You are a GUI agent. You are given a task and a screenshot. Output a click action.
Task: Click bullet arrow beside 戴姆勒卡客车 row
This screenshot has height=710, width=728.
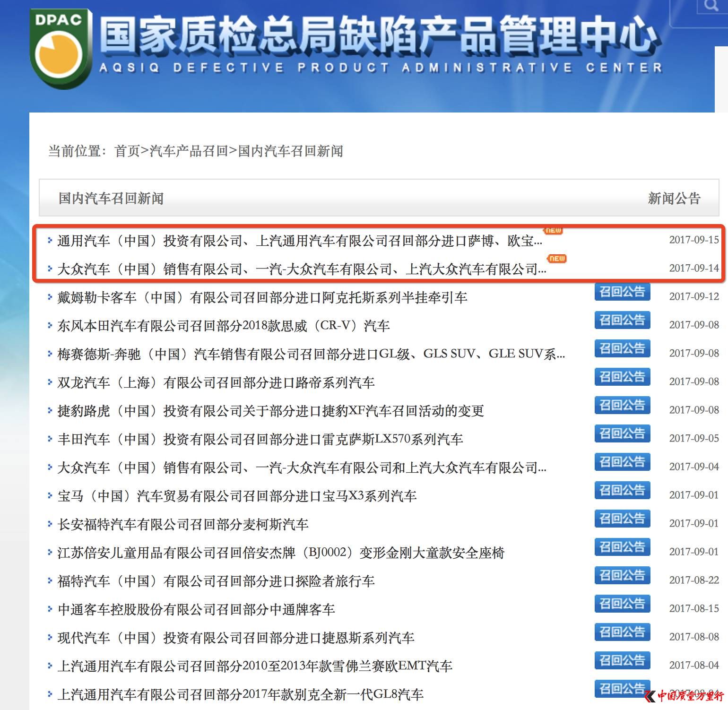(x=50, y=297)
